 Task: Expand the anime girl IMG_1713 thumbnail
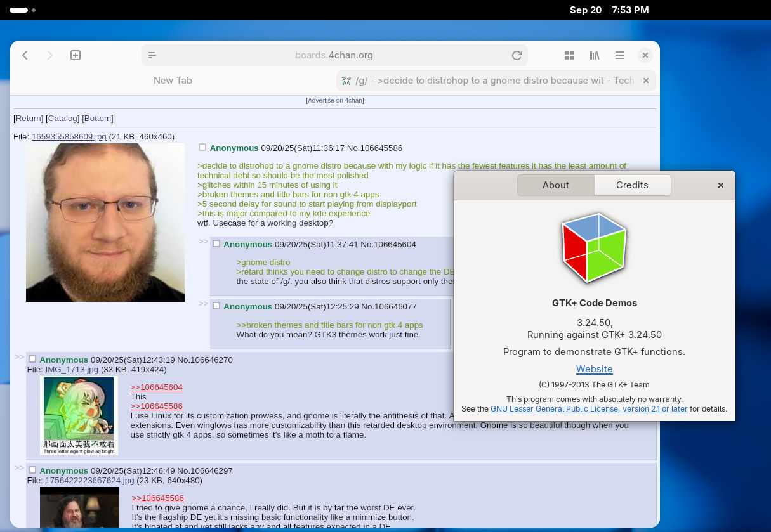[x=79, y=415]
